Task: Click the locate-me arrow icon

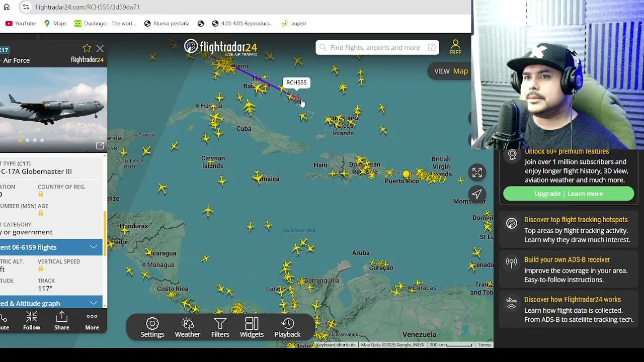Action: [477, 194]
